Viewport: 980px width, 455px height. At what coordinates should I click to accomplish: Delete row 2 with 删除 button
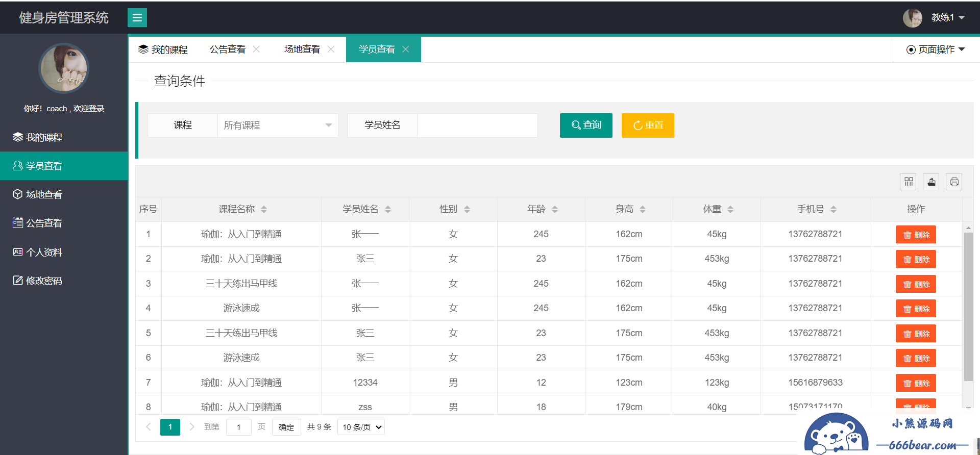coord(916,259)
